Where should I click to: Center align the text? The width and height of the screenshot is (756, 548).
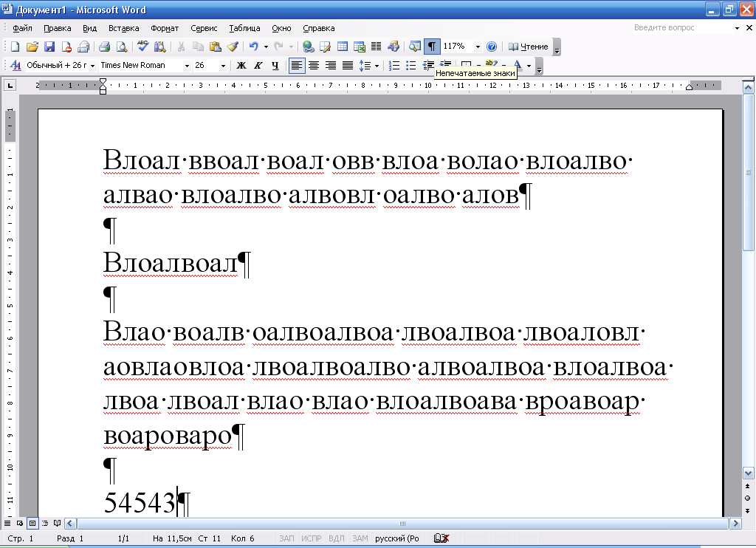click(314, 65)
